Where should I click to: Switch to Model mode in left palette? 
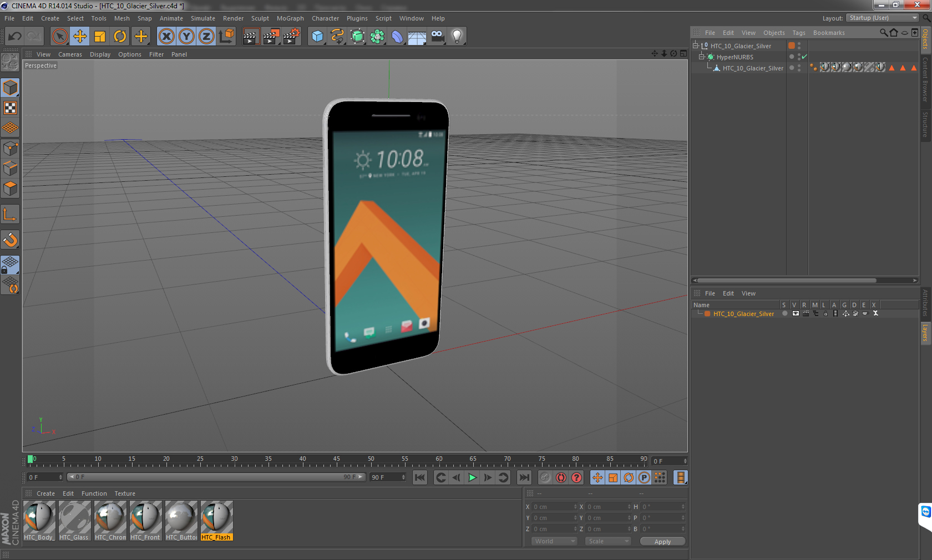10,88
